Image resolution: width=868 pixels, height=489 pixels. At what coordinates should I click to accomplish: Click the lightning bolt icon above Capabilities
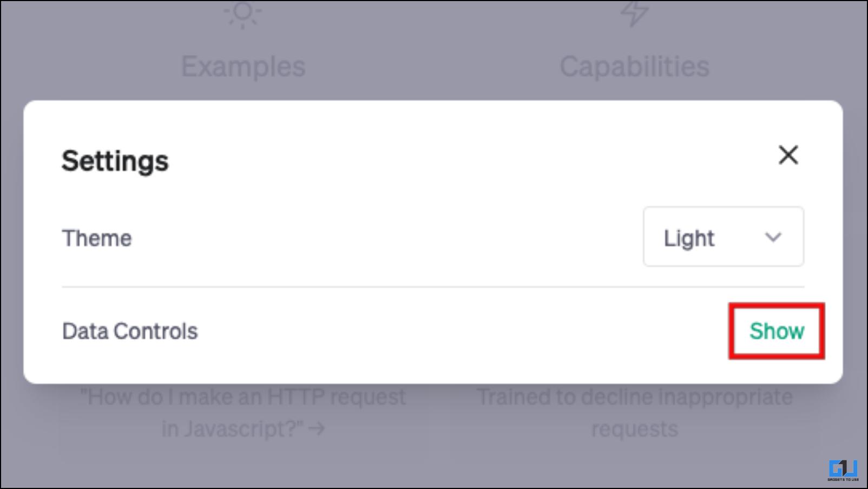(634, 13)
